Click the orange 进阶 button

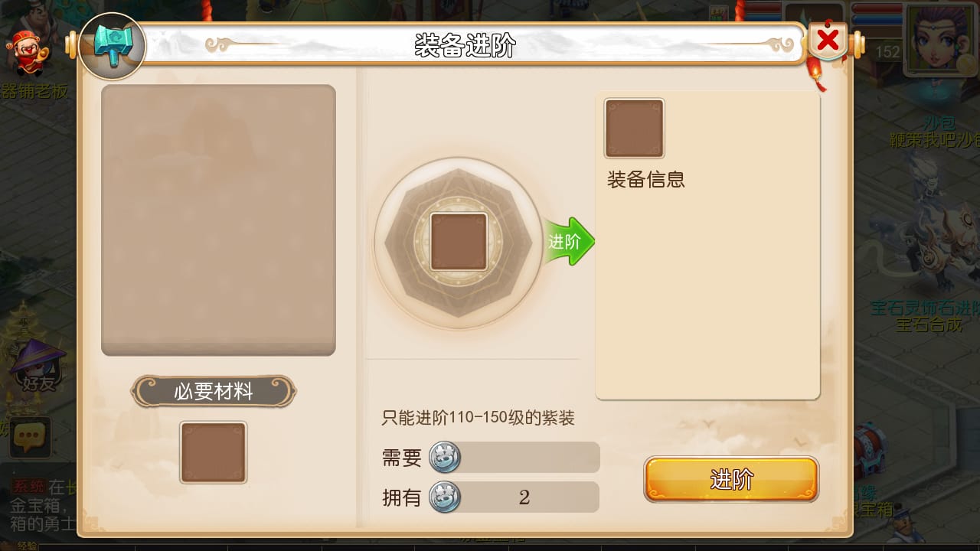pyautogui.click(x=731, y=480)
